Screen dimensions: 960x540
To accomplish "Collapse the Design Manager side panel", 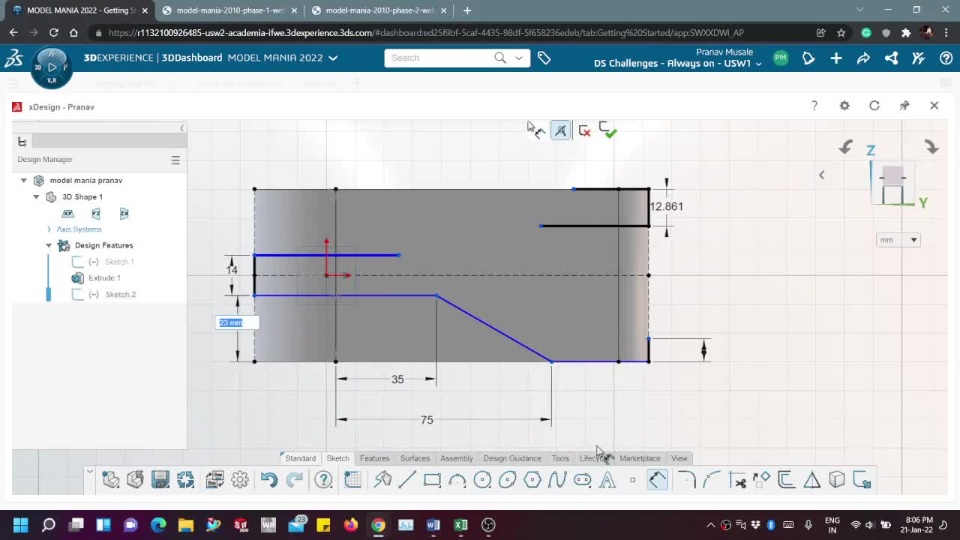I will 182,128.
